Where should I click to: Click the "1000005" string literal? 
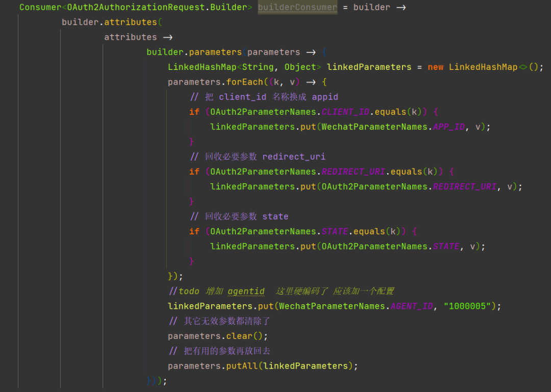tap(467, 306)
